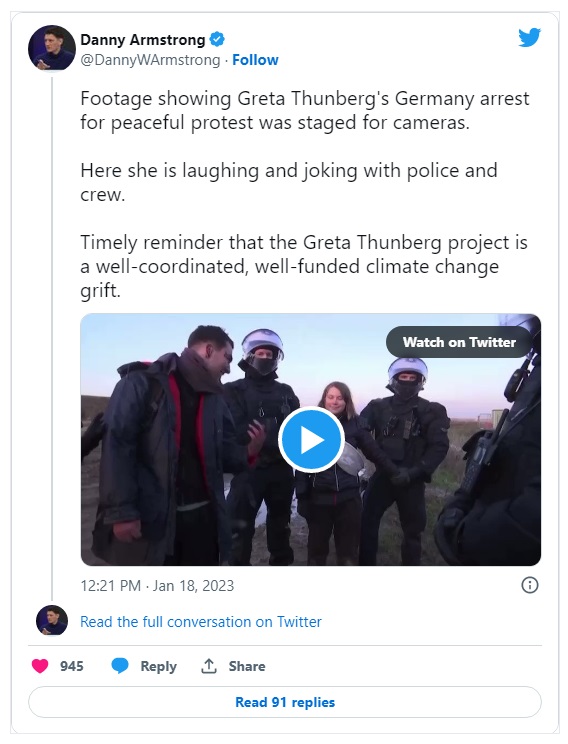Click the 12:21 PM Jan 18, 2023 timestamp

tap(157, 586)
